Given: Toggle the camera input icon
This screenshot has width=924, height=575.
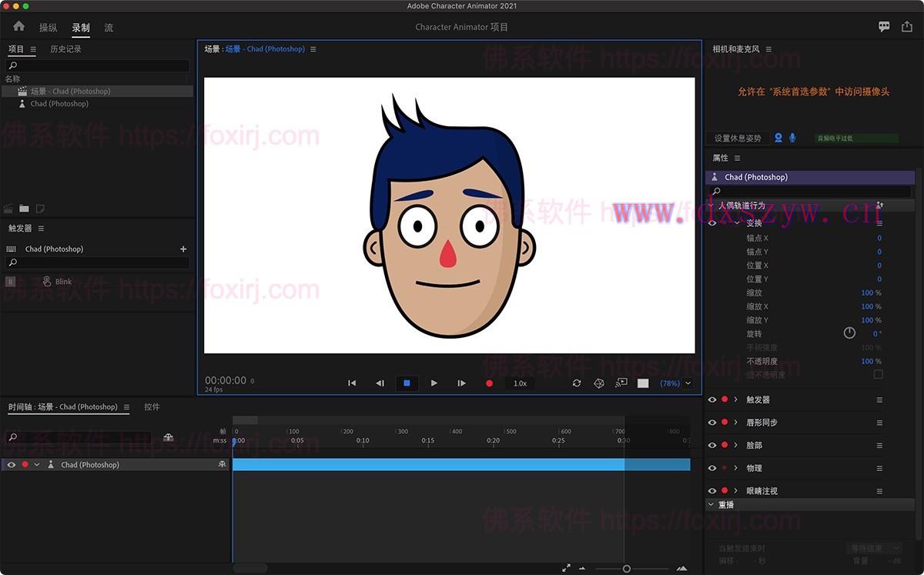Looking at the screenshot, I should pos(778,138).
